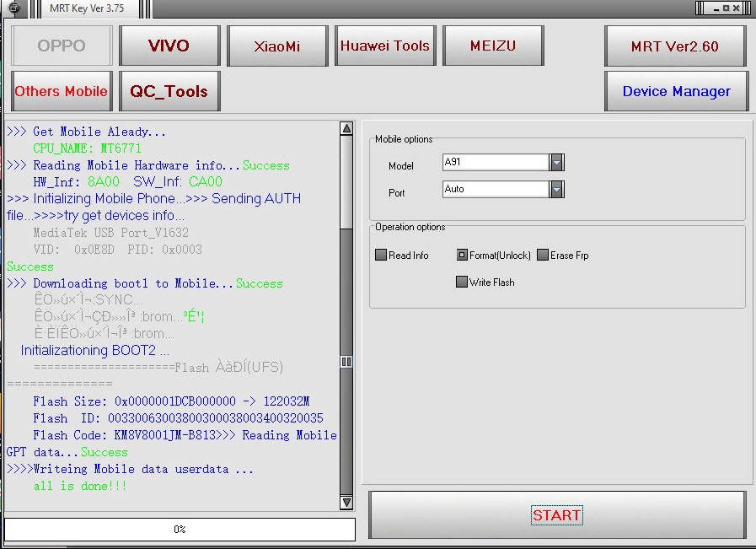Click 'Writeing Mobile data userdata' log line

pyautogui.click(x=130, y=469)
